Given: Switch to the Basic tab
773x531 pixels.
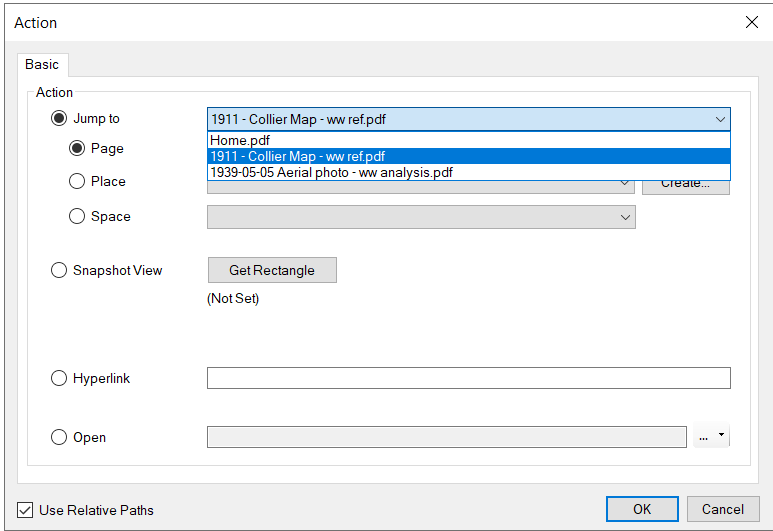Looking at the screenshot, I should 42,64.
